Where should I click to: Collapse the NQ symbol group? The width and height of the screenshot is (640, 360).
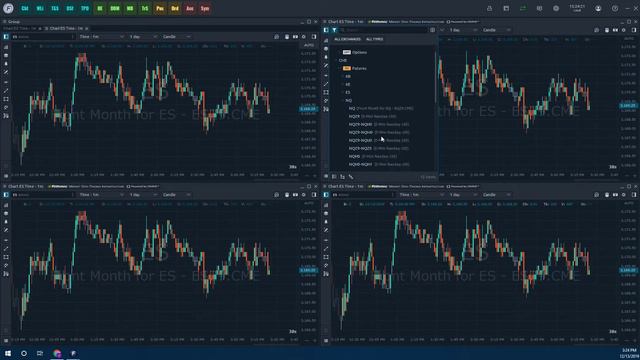coord(343,100)
